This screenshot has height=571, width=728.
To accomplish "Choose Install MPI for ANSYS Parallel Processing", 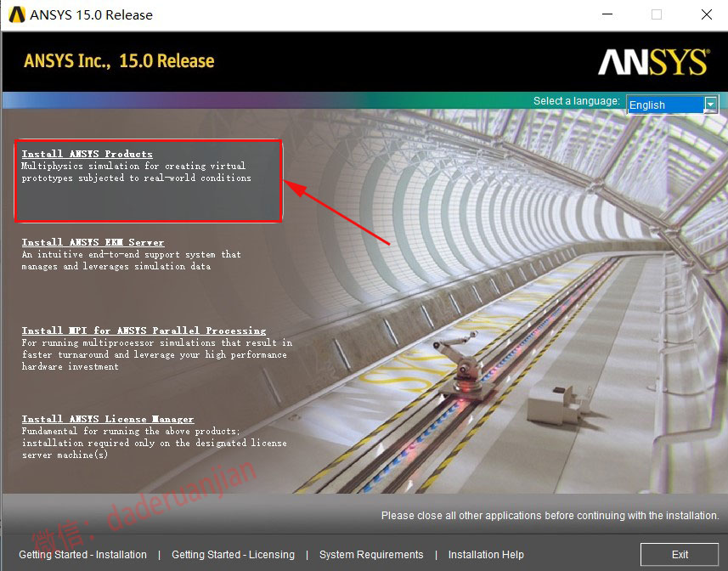I will click(144, 331).
